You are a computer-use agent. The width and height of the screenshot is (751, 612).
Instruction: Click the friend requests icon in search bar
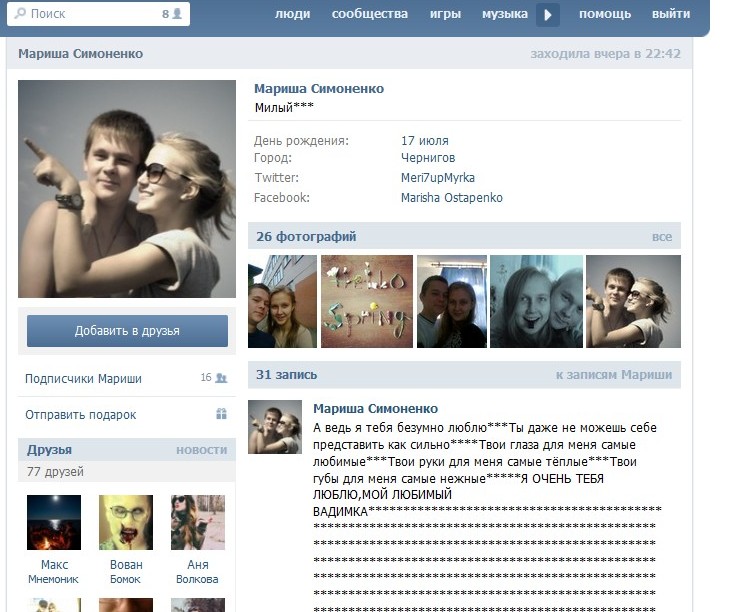178,15
